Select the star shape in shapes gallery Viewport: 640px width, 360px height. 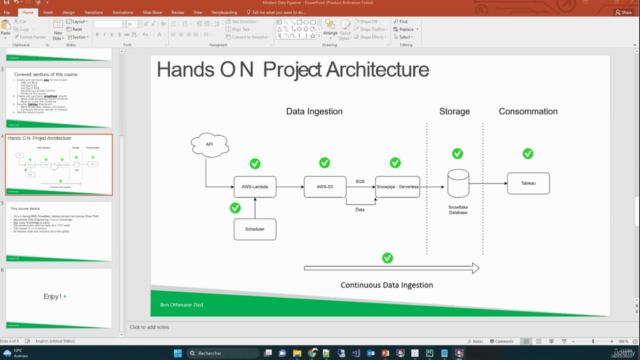pos(313,36)
